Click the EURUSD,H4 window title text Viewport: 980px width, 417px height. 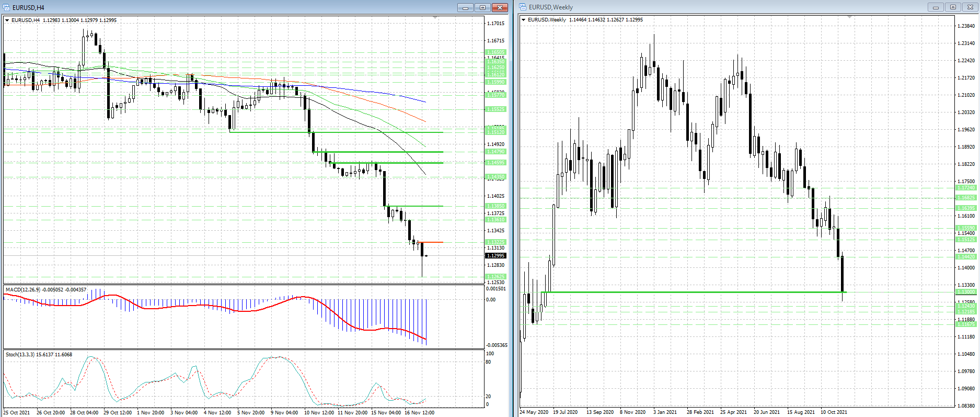[x=28, y=8]
